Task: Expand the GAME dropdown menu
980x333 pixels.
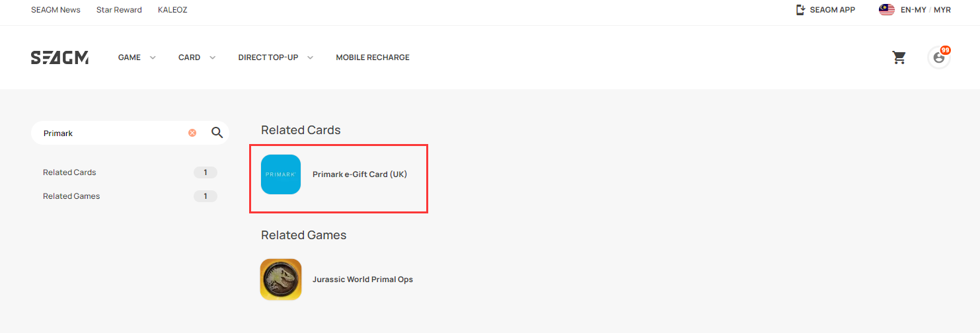Action: click(137, 57)
